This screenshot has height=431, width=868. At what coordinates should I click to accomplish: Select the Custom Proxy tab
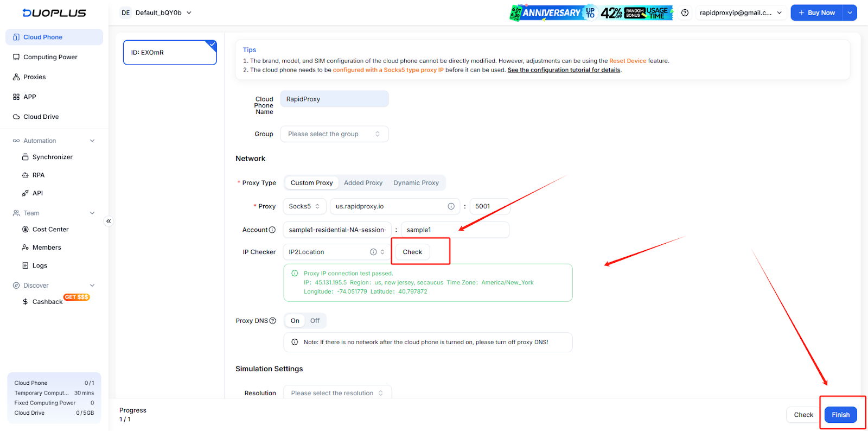(x=311, y=183)
